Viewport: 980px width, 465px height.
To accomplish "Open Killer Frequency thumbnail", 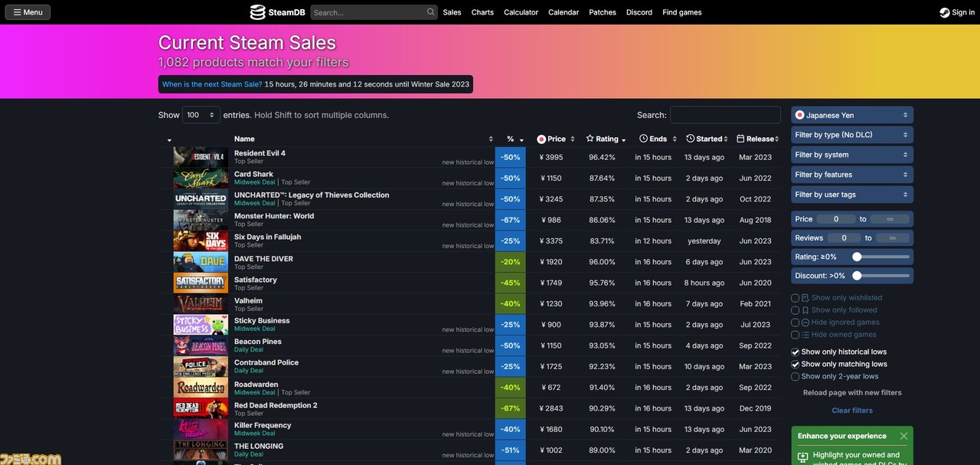I will [201, 429].
